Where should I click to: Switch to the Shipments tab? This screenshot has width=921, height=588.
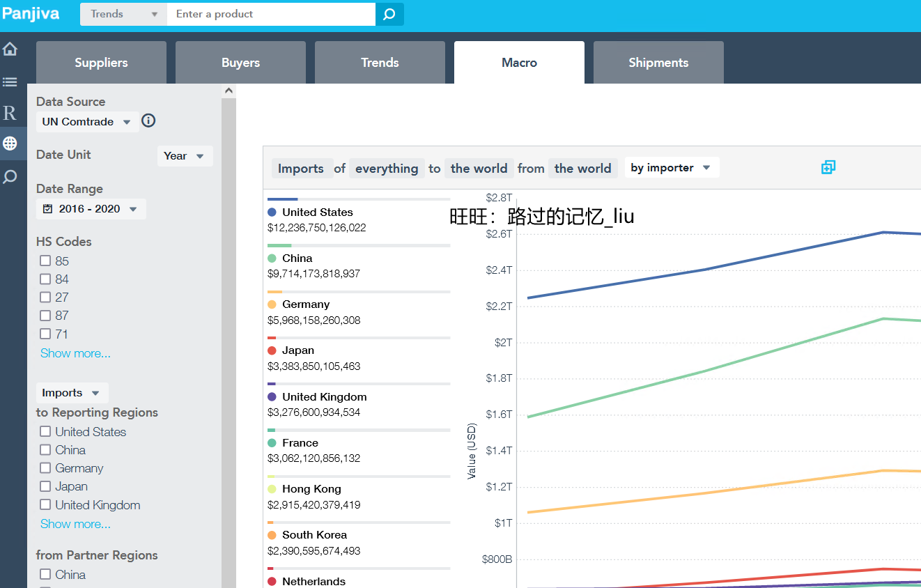pos(658,63)
